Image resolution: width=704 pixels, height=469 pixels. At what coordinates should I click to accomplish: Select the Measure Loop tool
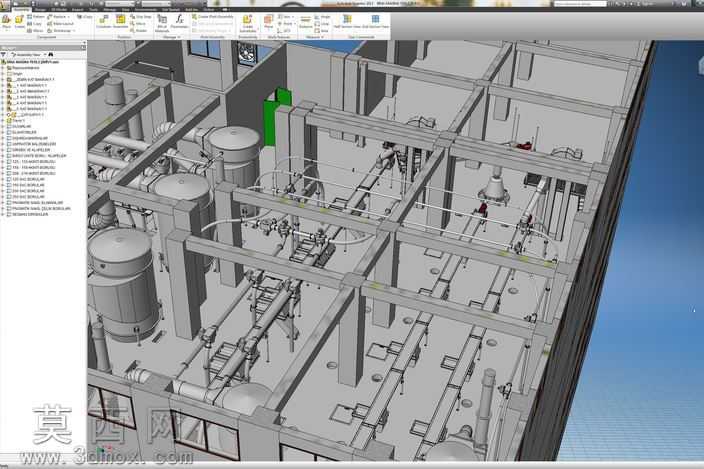coord(322,23)
